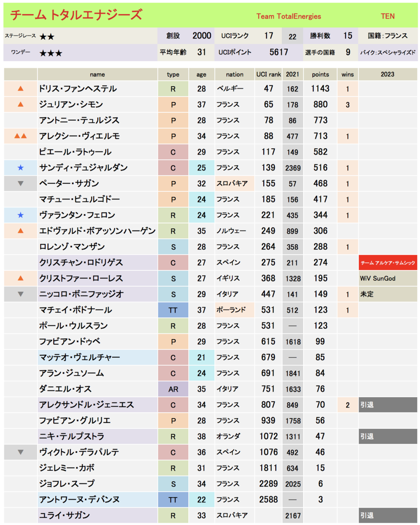Click the TEN team code
Viewport: 420px width, 525px height.
coord(388,16)
